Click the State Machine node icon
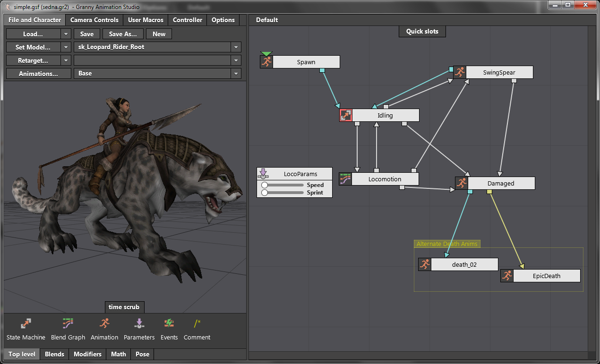 pyautogui.click(x=26, y=324)
